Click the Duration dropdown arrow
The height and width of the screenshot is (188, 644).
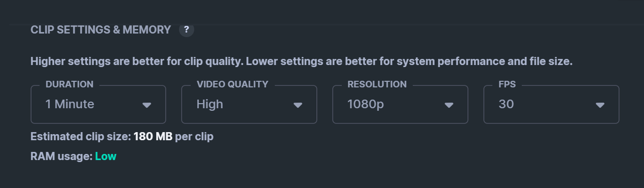click(x=147, y=105)
